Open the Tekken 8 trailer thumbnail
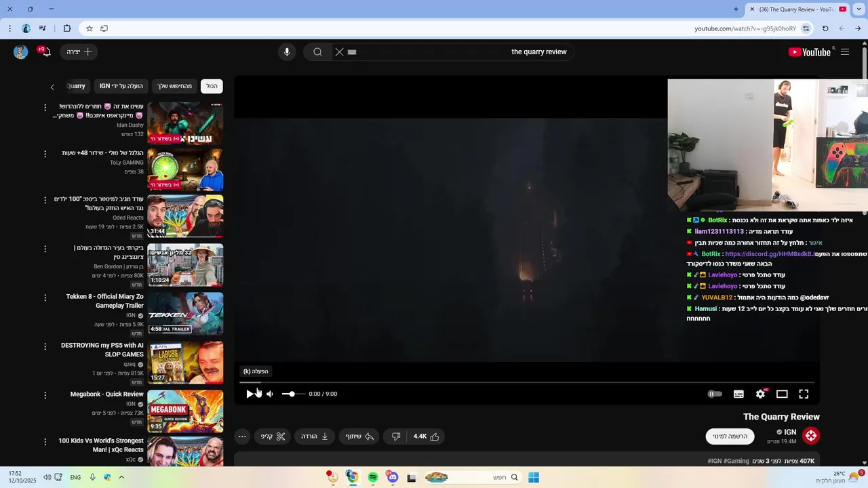 pos(185,314)
